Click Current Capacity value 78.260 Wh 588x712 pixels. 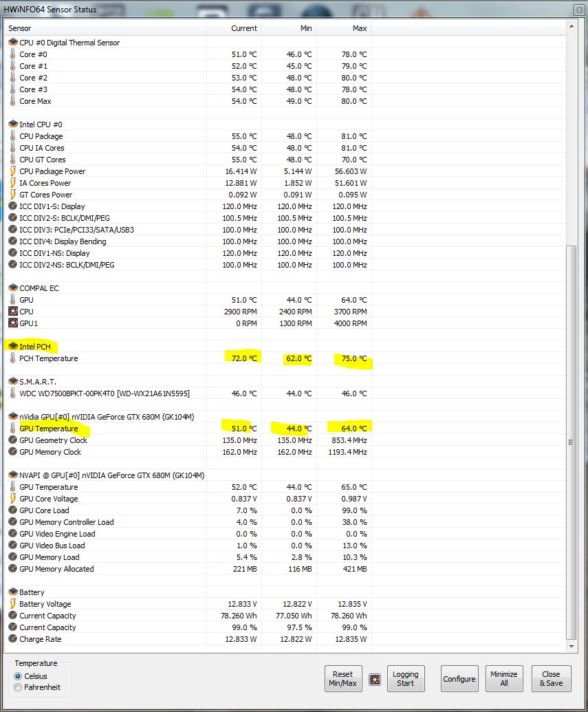pos(239,616)
